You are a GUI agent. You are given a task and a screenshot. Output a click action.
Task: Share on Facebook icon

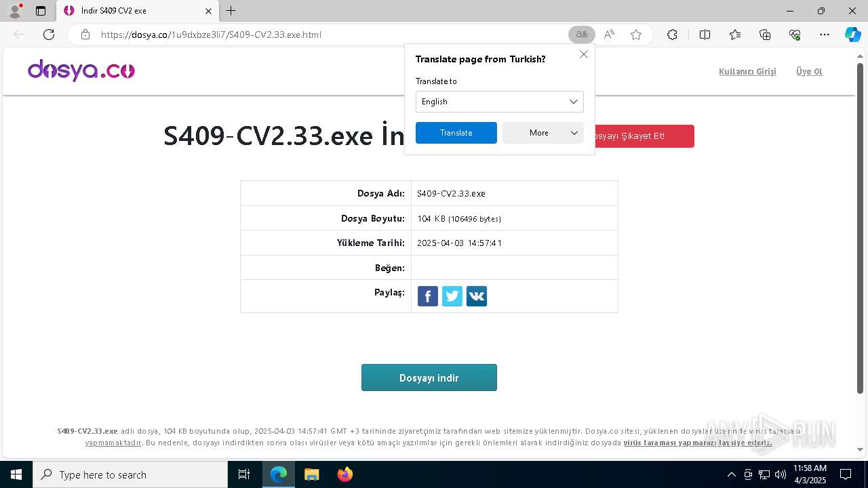[428, 296]
